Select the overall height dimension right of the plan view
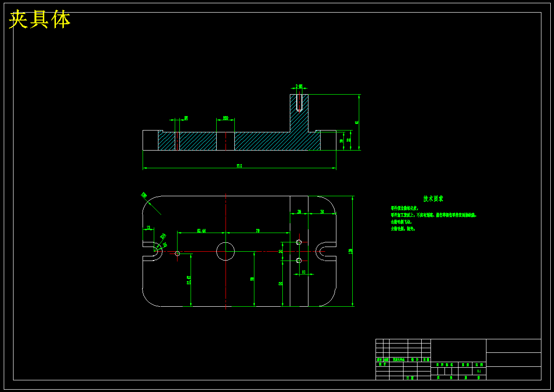Image resolution: width=554 pixels, height=392 pixels. [x=350, y=251]
